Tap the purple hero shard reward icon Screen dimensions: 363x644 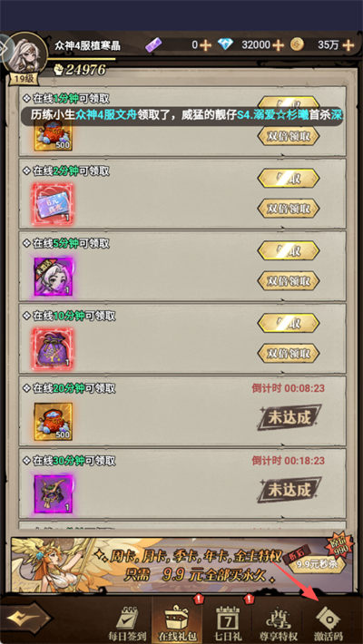pyautogui.click(x=53, y=277)
